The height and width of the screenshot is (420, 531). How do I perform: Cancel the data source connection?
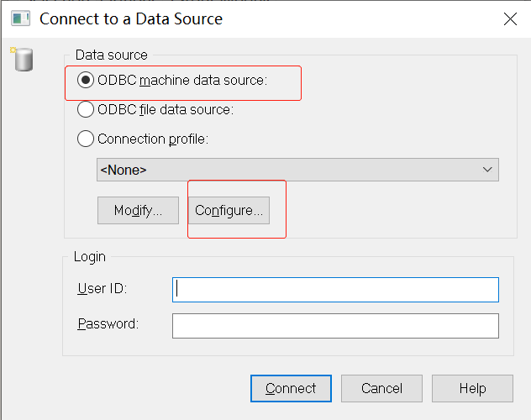coord(381,388)
